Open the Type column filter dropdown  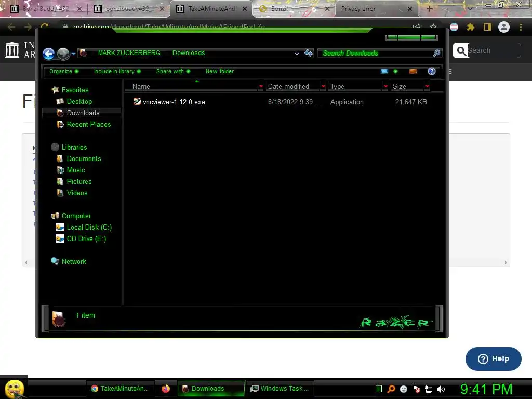pyautogui.click(x=385, y=87)
